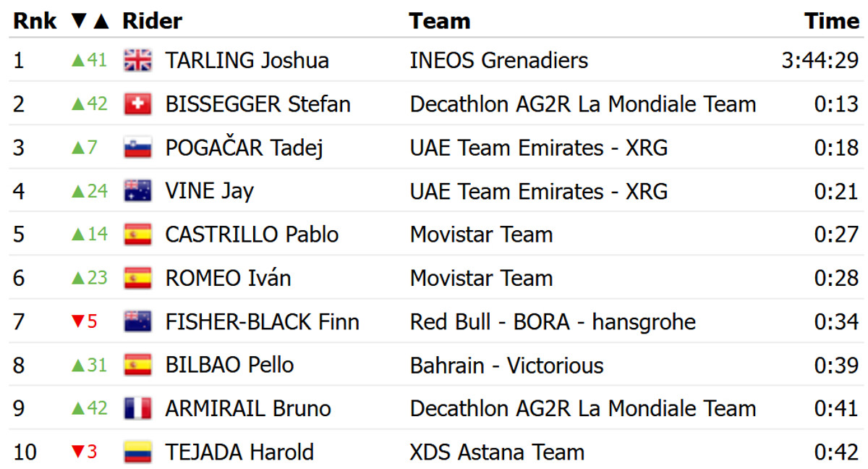
Task: Click the Swiss flag next to Bissegger
Action: [137, 104]
